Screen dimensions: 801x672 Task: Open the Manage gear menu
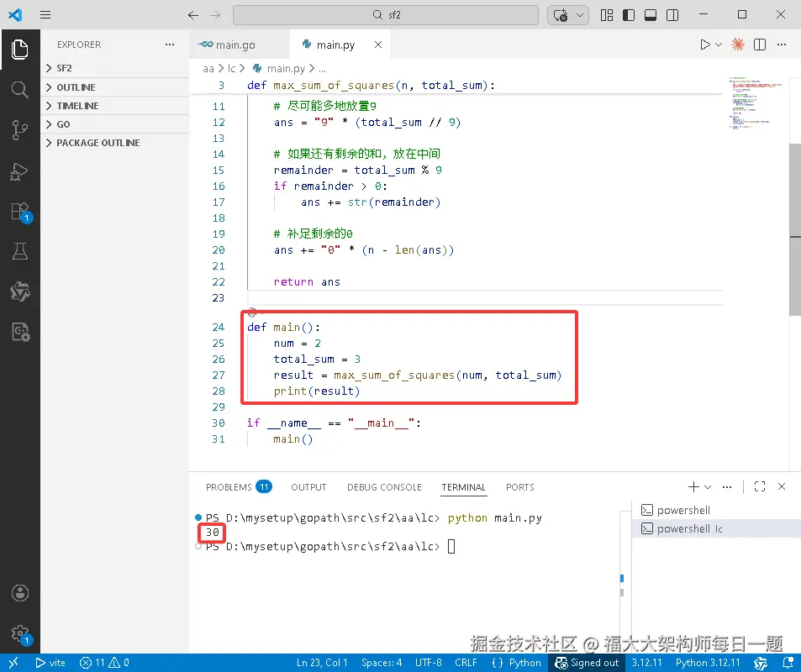[21, 634]
